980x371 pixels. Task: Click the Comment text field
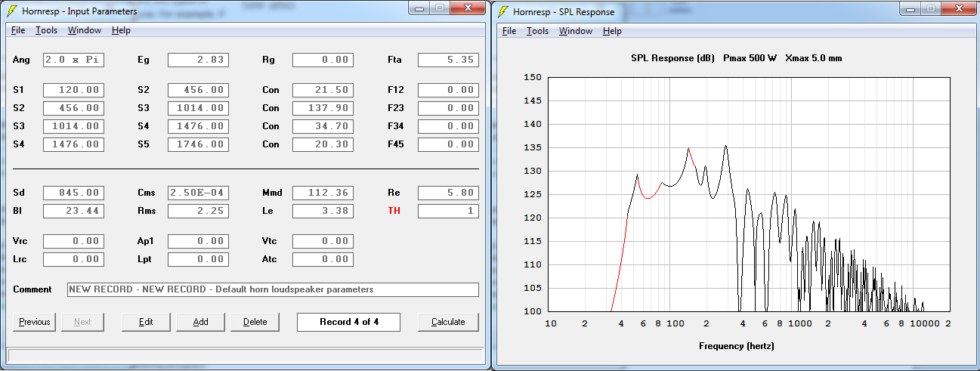click(x=273, y=289)
